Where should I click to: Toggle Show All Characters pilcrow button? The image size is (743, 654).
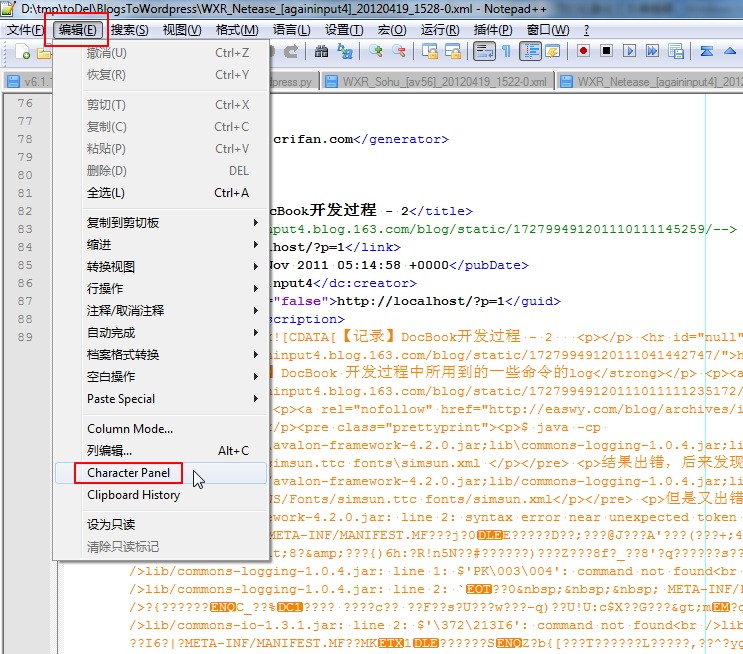(x=507, y=51)
